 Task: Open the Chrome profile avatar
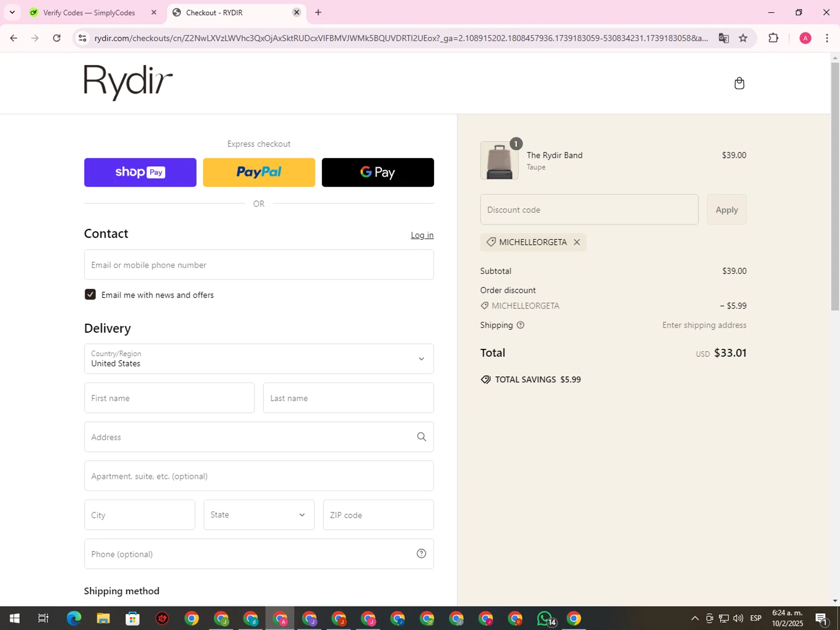click(805, 38)
